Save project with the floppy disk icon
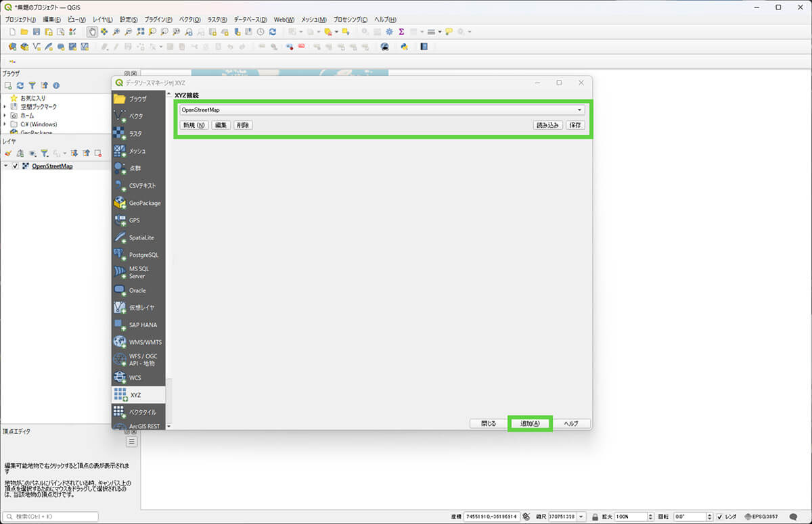The height and width of the screenshot is (524, 812). [x=37, y=32]
